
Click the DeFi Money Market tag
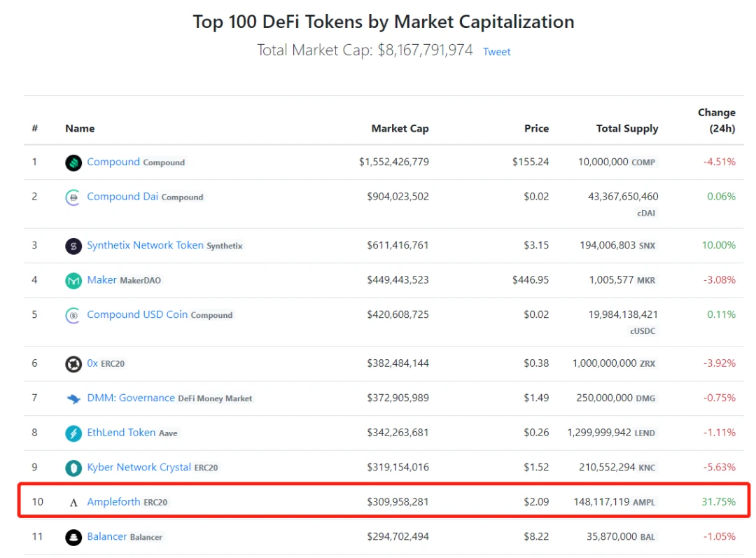pyautogui.click(x=215, y=399)
